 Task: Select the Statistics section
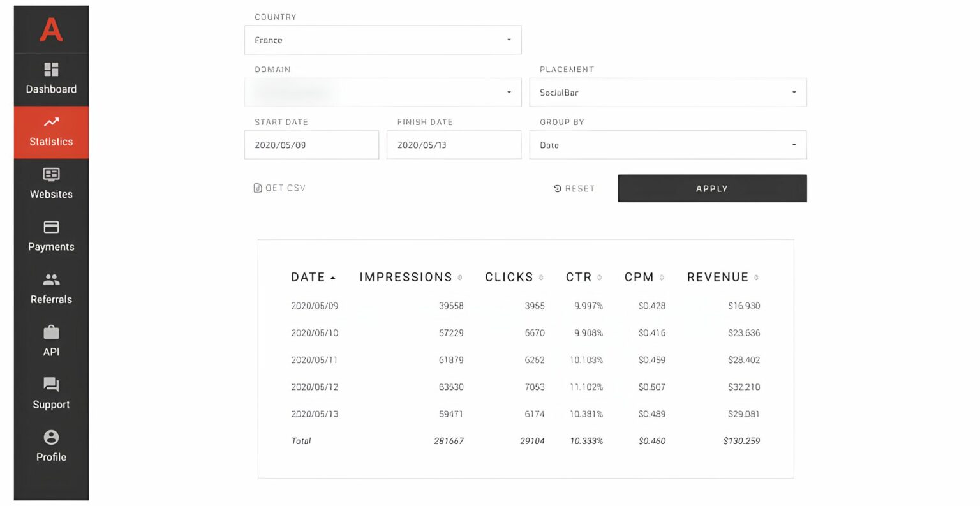point(51,133)
